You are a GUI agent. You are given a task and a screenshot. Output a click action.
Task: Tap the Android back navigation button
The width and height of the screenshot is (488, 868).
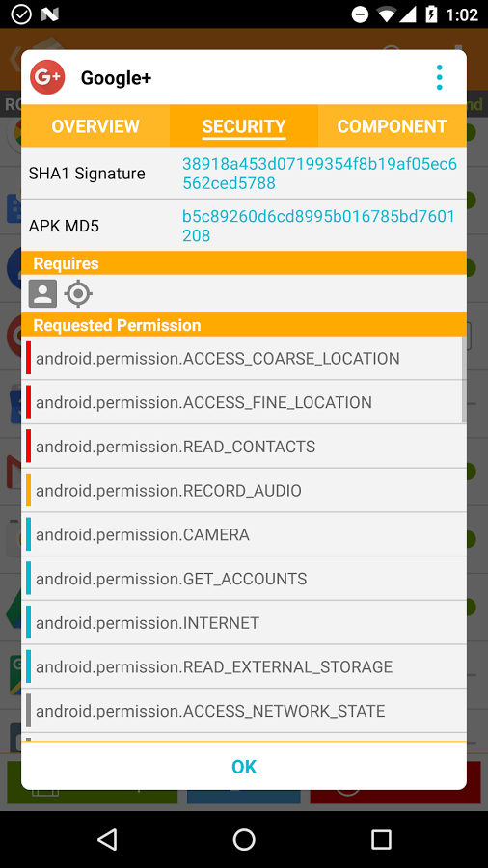pyautogui.click(x=107, y=839)
